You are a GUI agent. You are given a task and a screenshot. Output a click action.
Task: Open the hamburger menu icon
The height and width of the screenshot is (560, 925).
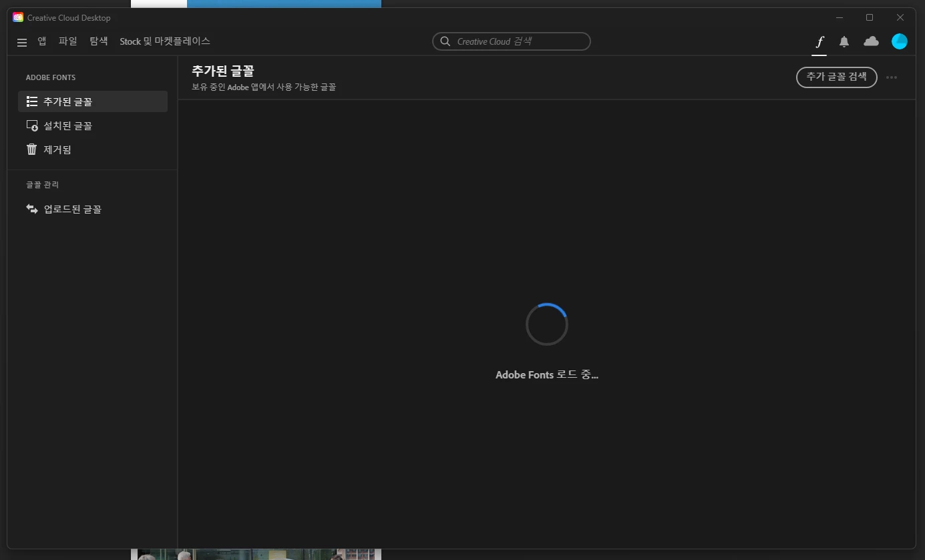pyautogui.click(x=22, y=42)
